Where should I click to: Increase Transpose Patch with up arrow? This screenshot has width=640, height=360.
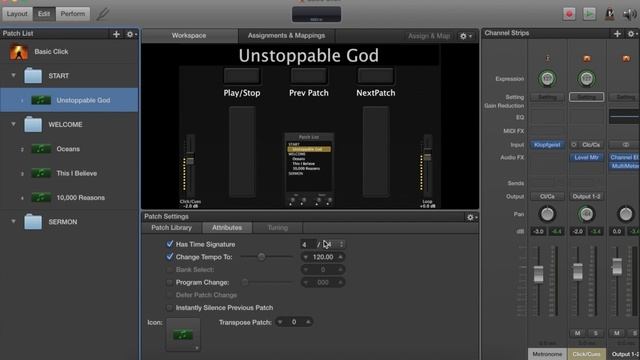coord(308,322)
